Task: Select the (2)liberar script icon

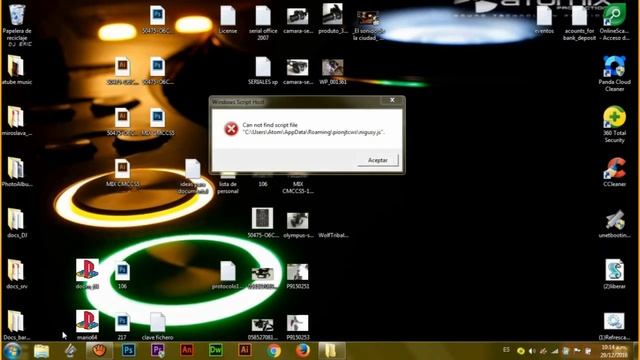Action: (x=614, y=270)
